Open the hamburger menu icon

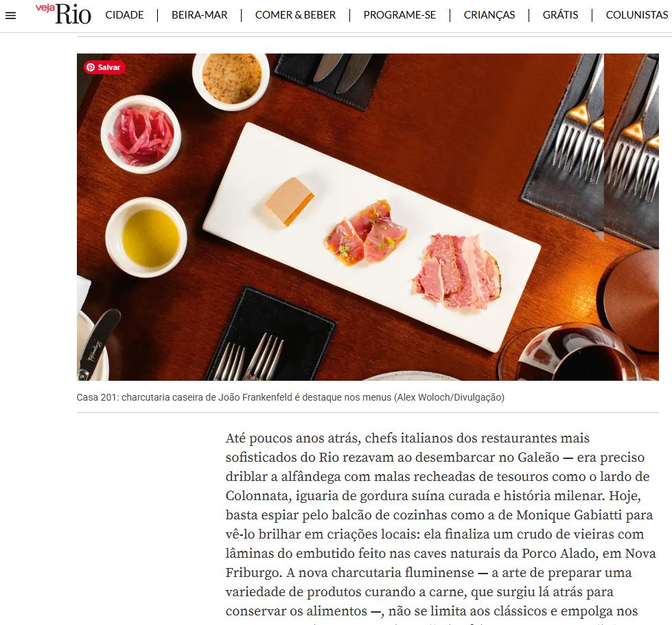pos(11,16)
